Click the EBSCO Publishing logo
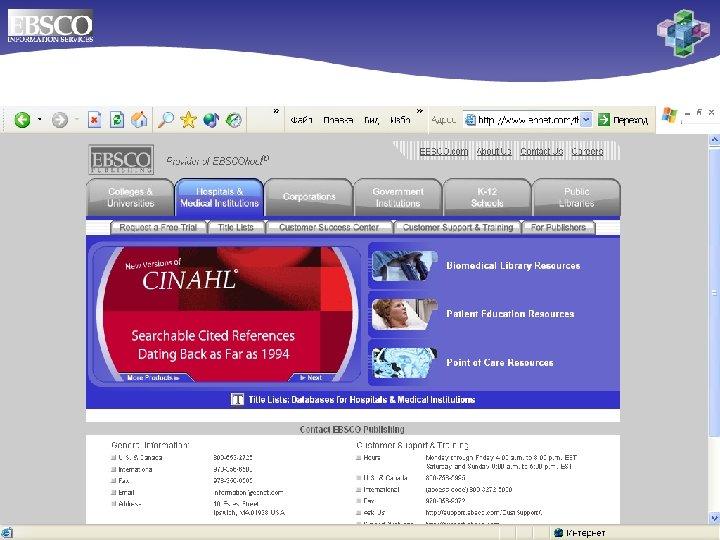Viewport: 720px width, 540px height. (x=121, y=160)
